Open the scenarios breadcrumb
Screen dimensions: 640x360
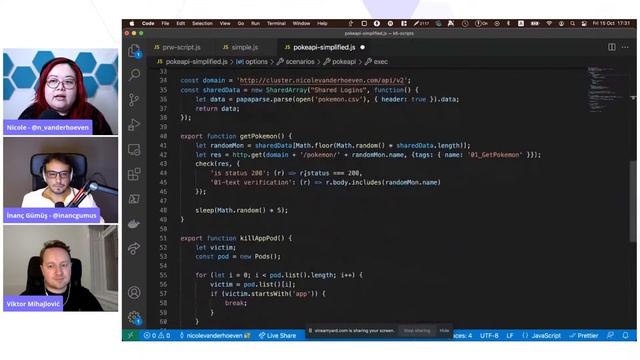point(296,62)
